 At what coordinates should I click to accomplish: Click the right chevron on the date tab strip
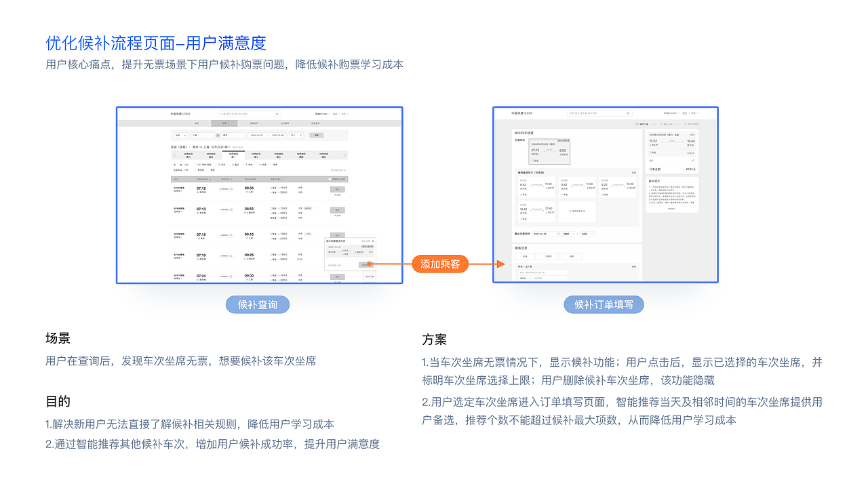coord(344,155)
